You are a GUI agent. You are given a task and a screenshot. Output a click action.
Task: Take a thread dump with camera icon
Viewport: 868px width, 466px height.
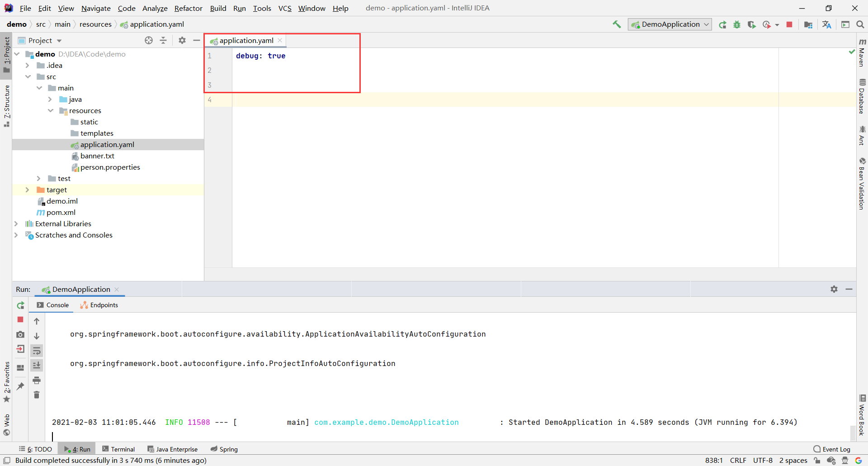[x=20, y=335]
